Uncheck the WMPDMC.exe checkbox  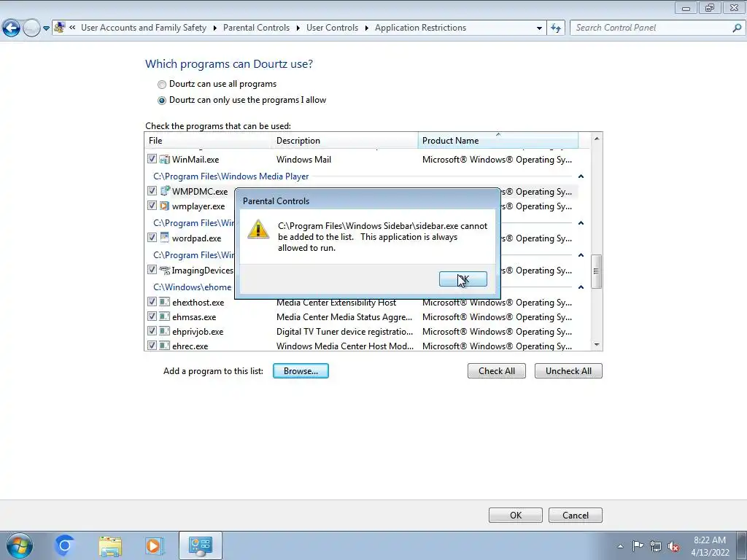click(x=152, y=191)
